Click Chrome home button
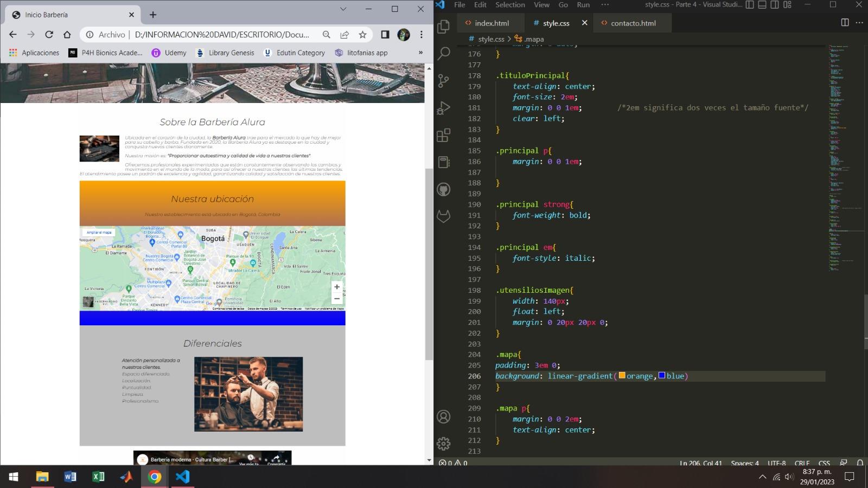This screenshot has height=488, width=868. point(67,35)
